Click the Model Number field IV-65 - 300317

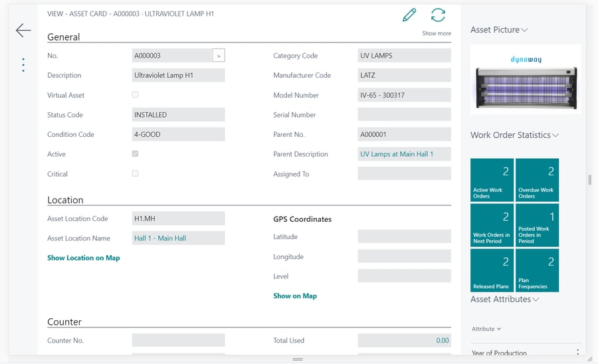pyautogui.click(x=404, y=95)
